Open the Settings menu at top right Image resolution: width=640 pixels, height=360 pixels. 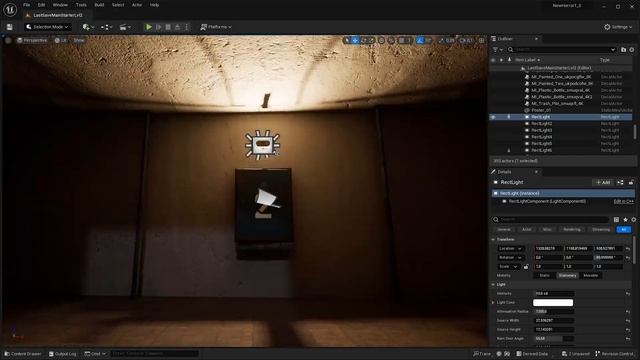coord(618,27)
